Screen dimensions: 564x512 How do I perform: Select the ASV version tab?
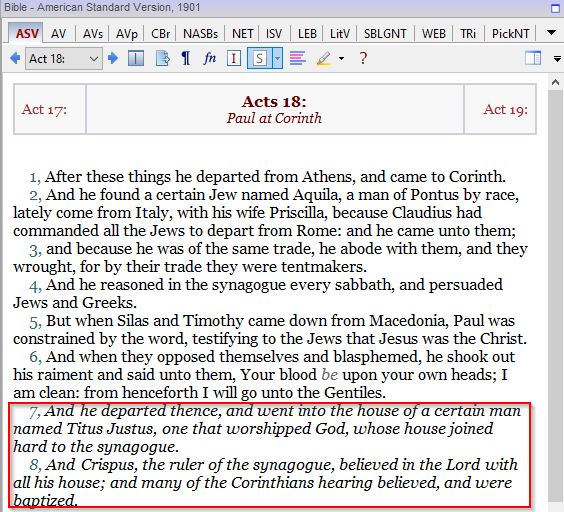(x=27, y=33)
